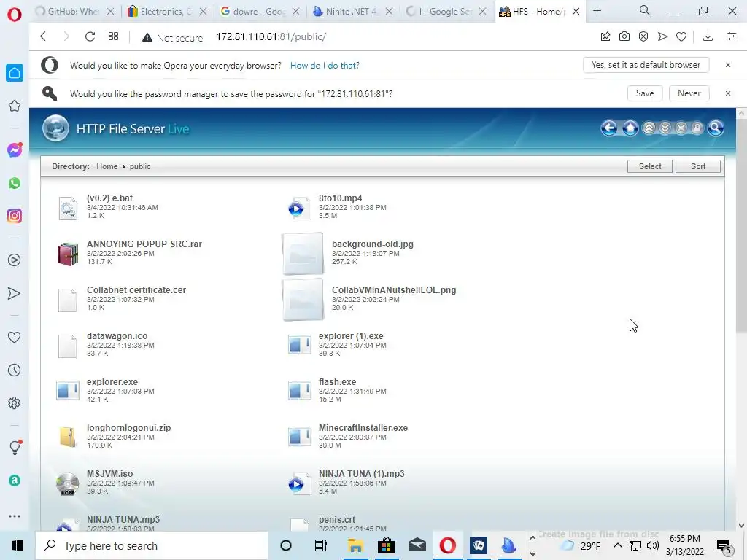The image size is (747, 560).
Task: Open longhornlogonui.zip file
Action: [128, 427]
